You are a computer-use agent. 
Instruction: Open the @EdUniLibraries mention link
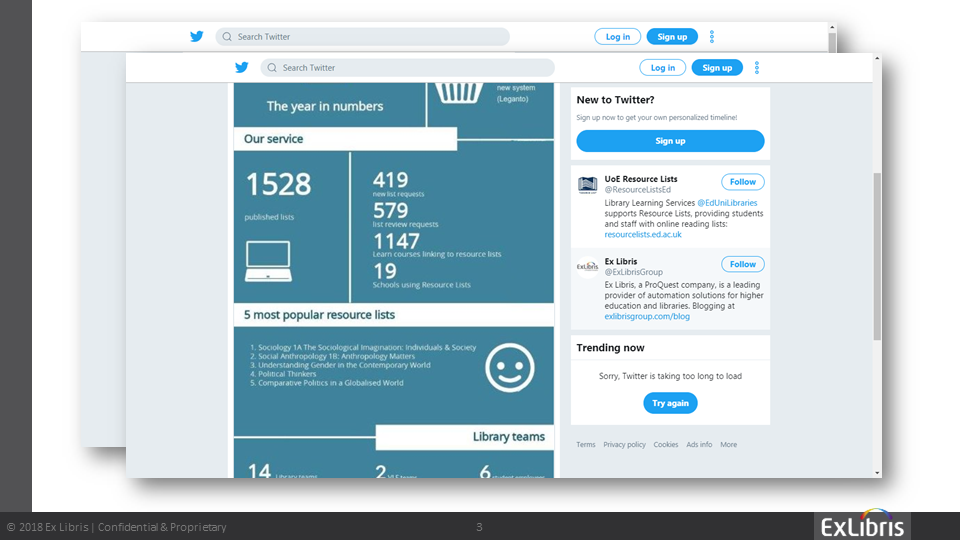(727, 203)
